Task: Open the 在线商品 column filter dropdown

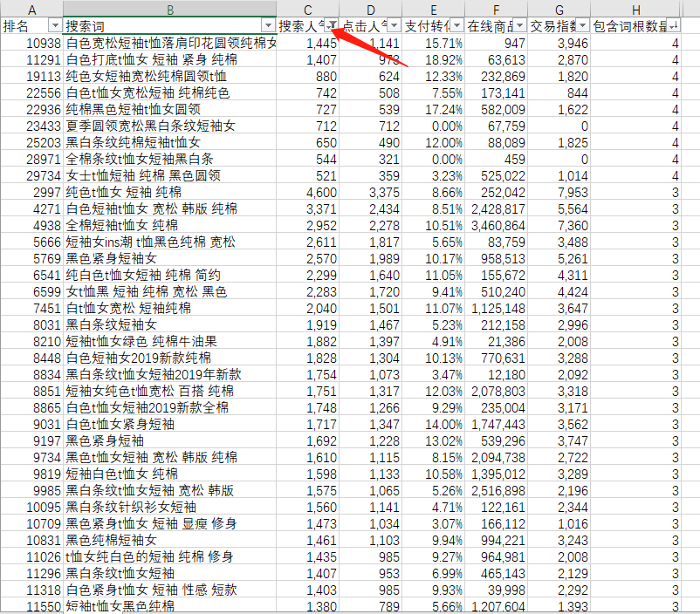Action: (519, 25)
